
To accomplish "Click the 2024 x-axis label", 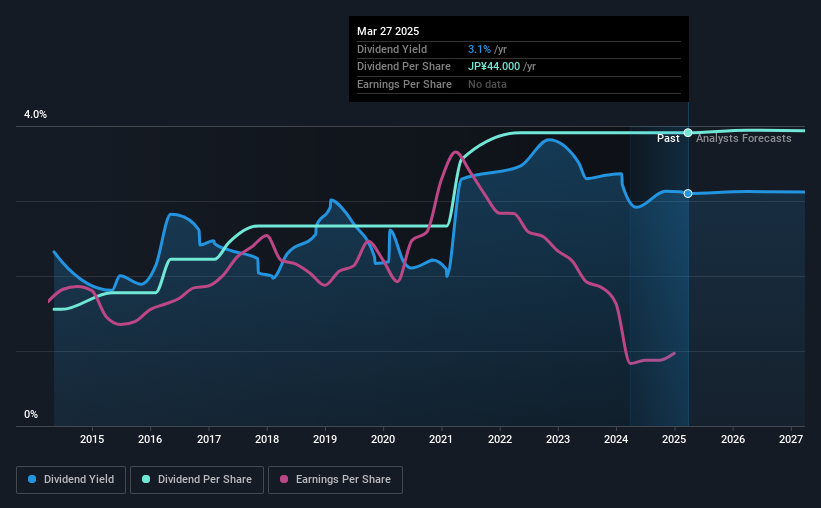I will coord(616,439).
